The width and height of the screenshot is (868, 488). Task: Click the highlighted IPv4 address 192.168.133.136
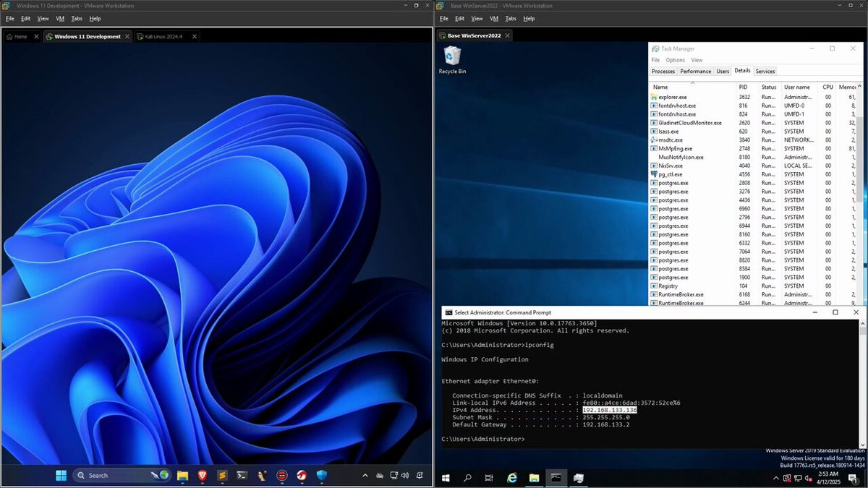pyautogui.click(x=610, y=410)
